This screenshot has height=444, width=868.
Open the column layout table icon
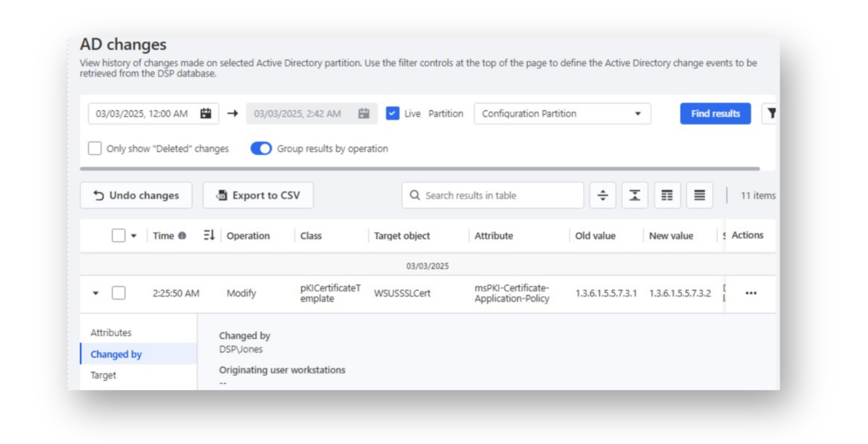click(667, 195)
